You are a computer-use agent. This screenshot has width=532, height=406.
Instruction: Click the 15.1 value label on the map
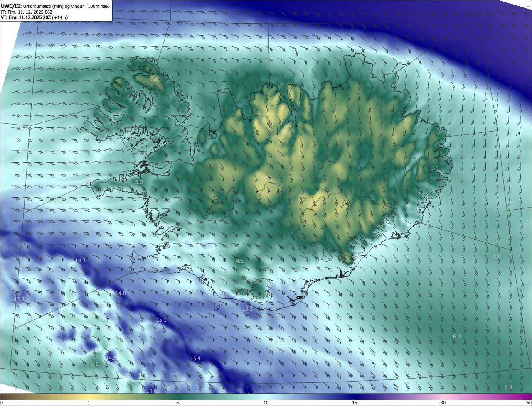tap(161, 320)
